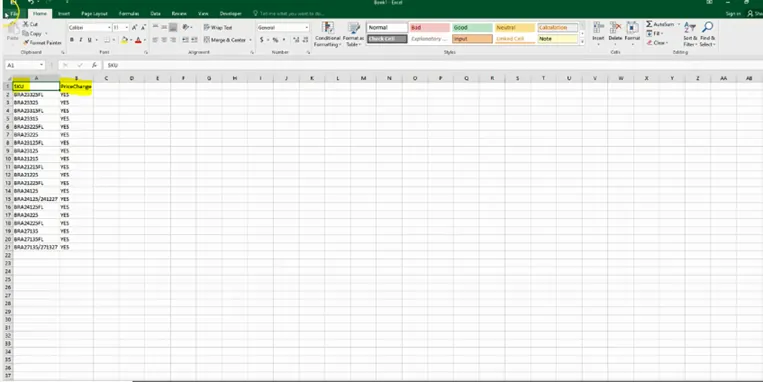
Task: Toggle Underline formatting
Action: click(90, 40)
